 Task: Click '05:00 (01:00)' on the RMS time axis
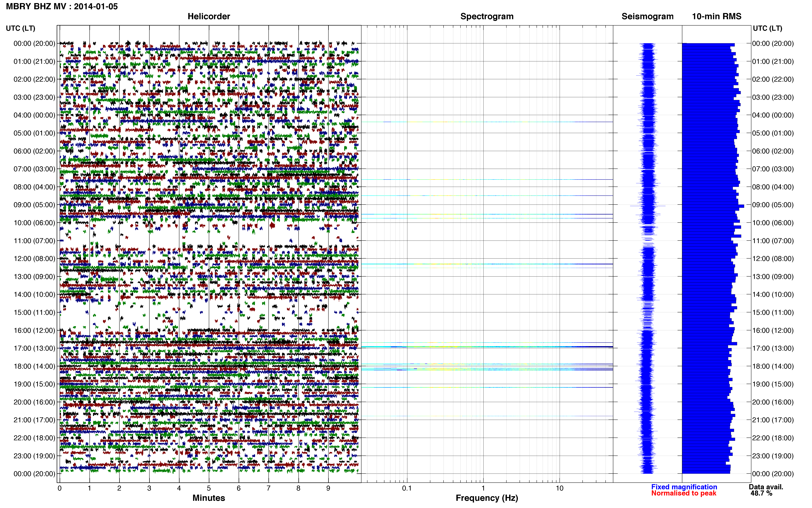[773, 133]
